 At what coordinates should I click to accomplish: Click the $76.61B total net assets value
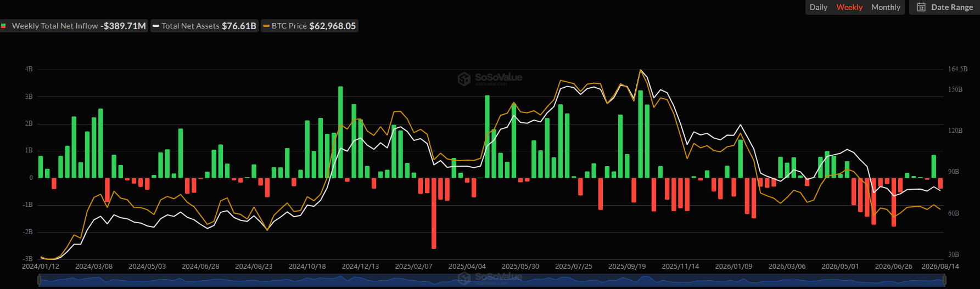[239, 26]
